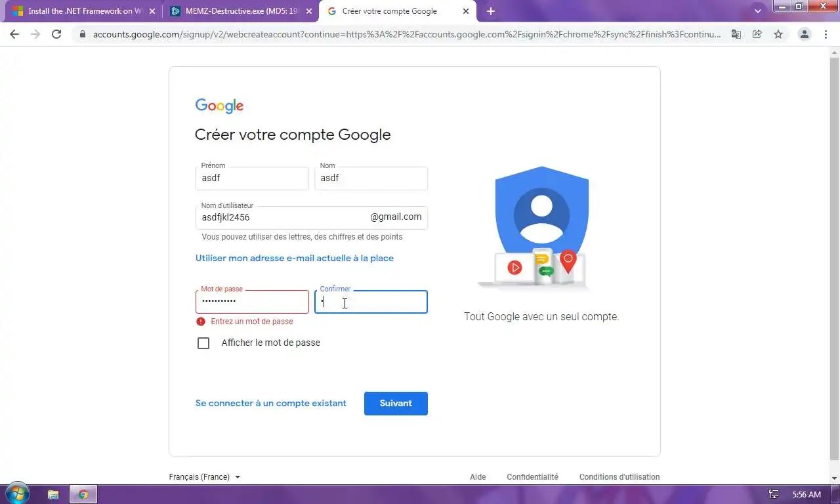The height and width of the screenshot is (504, 840).
Task: Open the translate page icon
Action: pyautogui.click(x=736, y=34)
